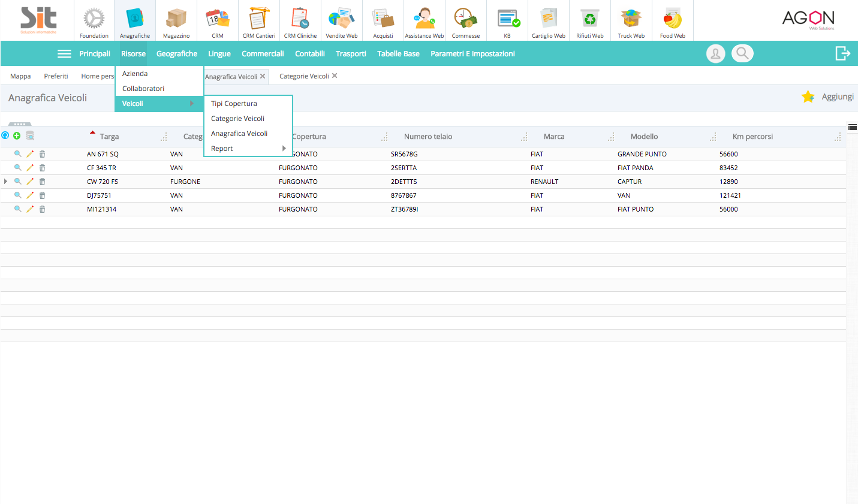Sort by Numero telaio column
Image resolution: width=858 pixels, height=504 pixels.
point(428,137)
